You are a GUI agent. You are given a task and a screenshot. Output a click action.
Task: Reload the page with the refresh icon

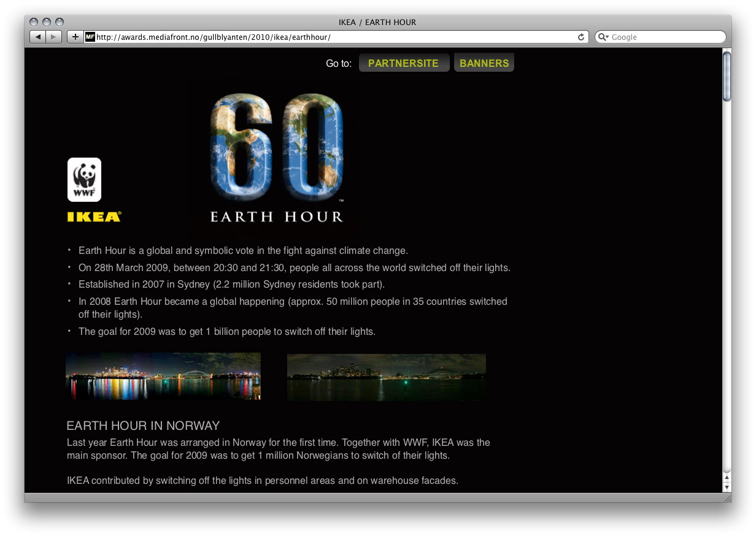(581, 37)
